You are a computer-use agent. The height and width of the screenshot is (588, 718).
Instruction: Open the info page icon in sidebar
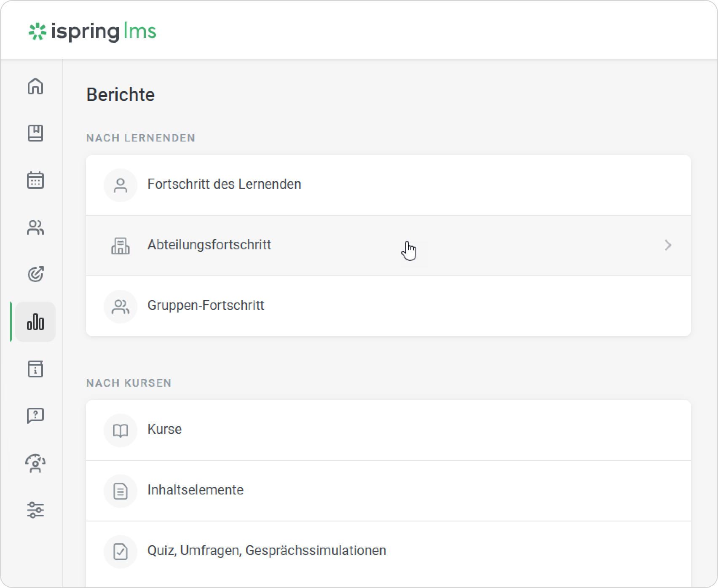coord(35,369)
